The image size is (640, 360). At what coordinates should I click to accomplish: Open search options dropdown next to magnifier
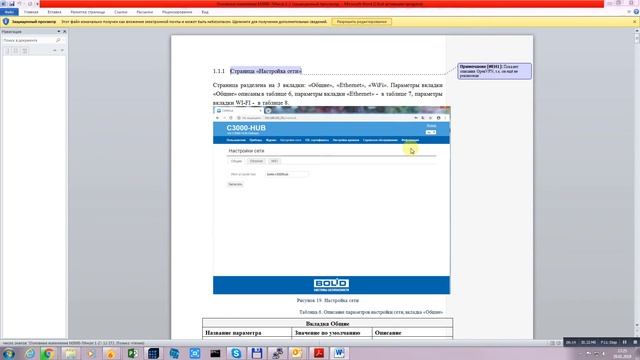(x=63, y=40)
